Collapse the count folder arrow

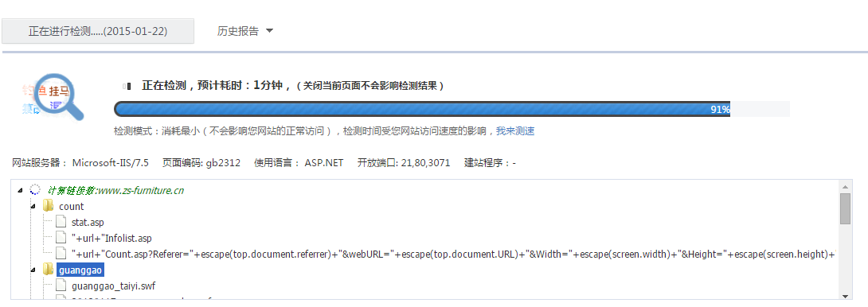[33, 206]
